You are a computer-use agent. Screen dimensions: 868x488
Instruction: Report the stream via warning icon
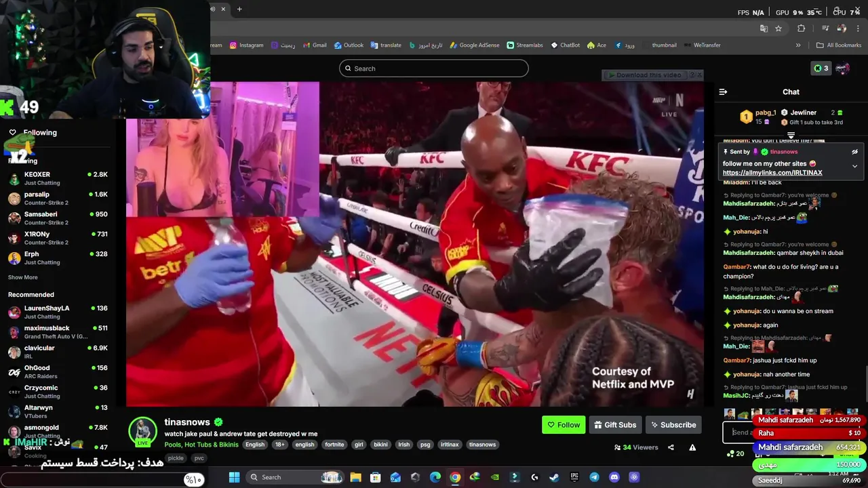coord(692,447)
